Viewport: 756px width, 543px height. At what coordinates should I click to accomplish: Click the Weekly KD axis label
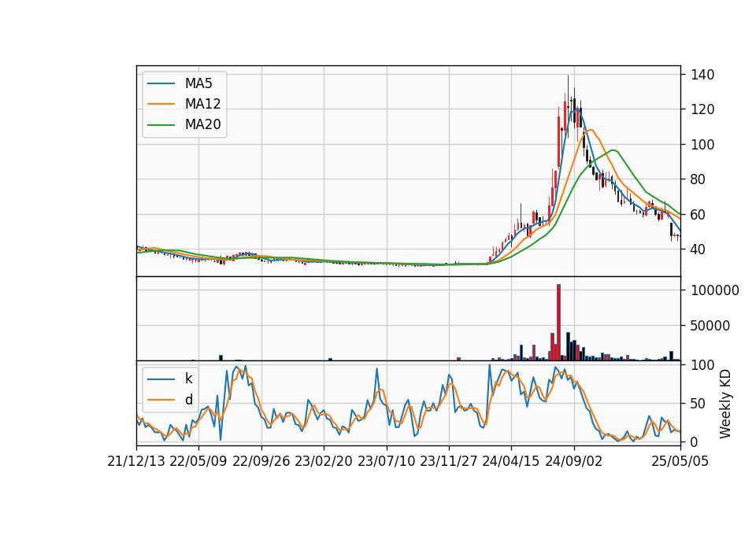point(724,404)
